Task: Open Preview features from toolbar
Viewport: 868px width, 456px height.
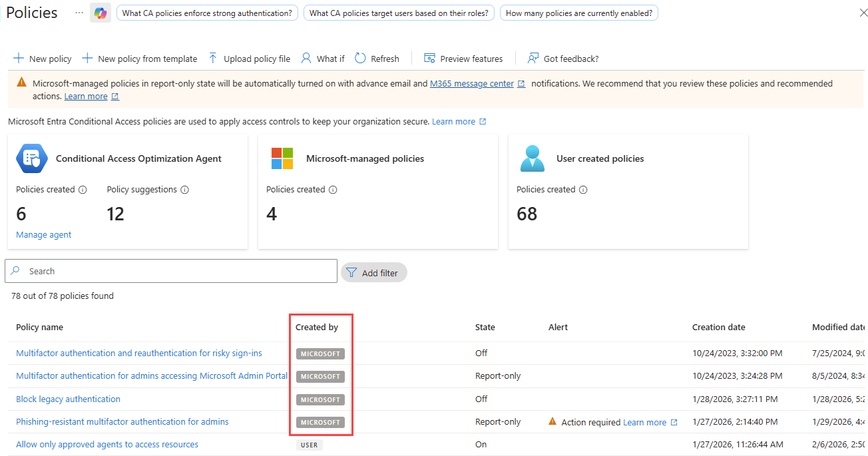Action: (463, 59)
